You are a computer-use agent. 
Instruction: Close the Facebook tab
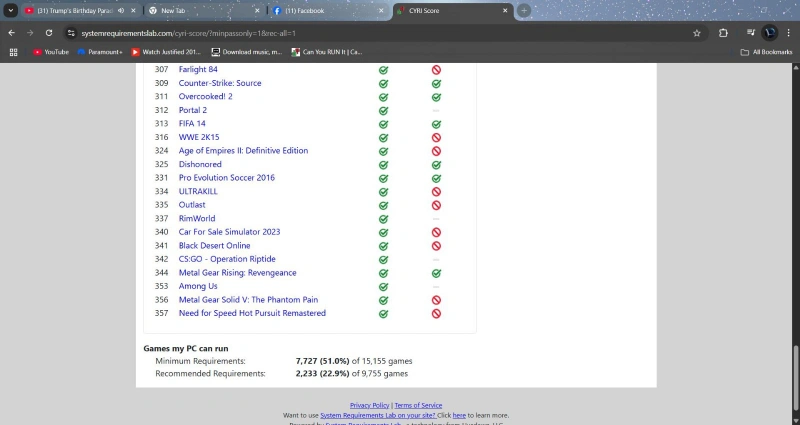(381, 10)
